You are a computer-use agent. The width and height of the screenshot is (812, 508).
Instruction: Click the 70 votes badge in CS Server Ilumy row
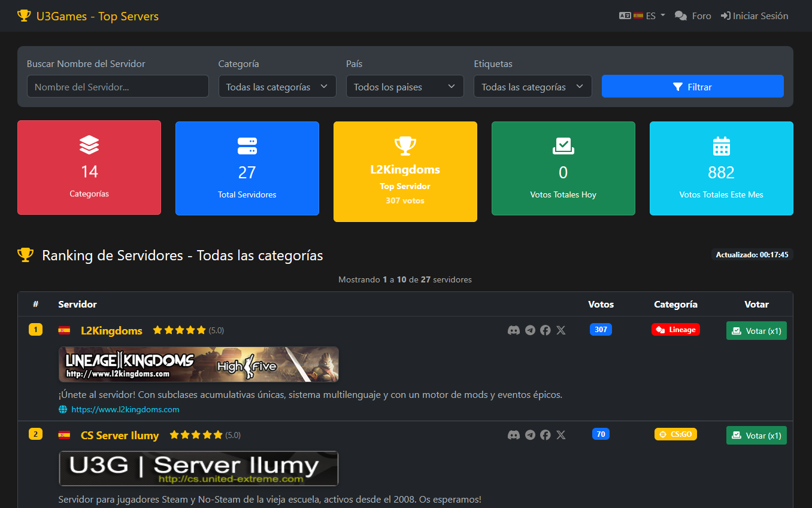[x=601, y=434]
